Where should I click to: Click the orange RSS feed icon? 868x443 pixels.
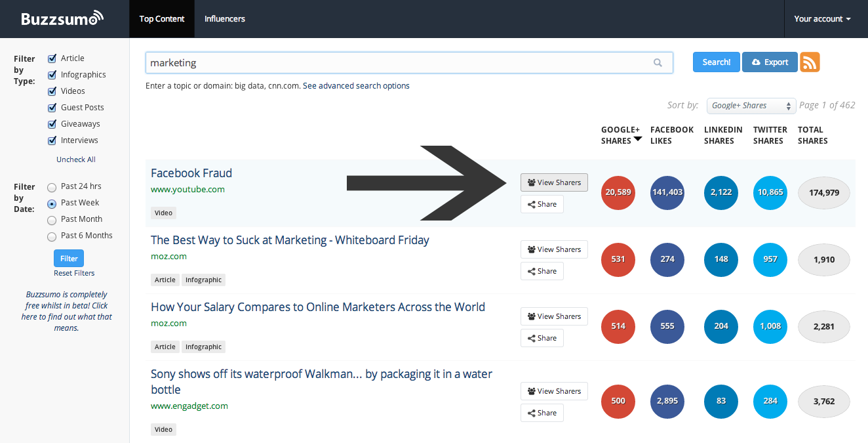810,62
